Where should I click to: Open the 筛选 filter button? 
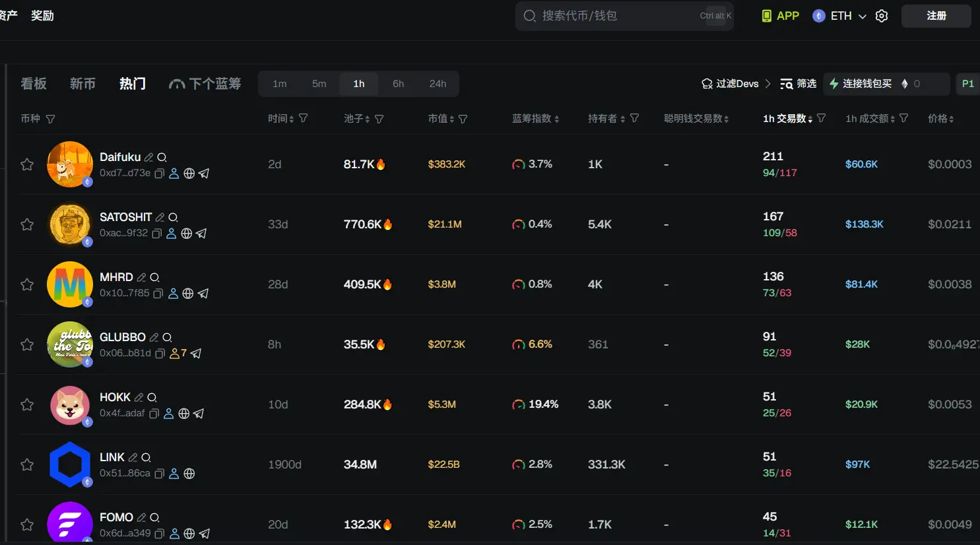click(798, 84)
